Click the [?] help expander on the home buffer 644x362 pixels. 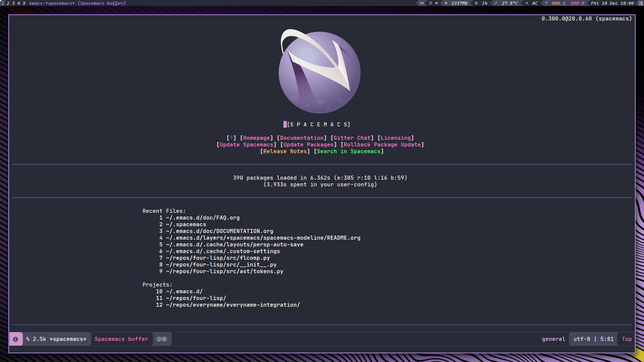tap(231, 138)
